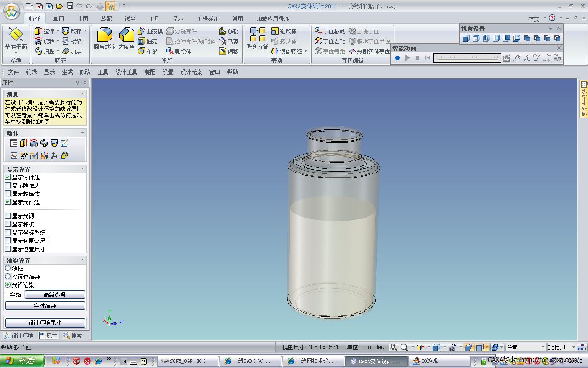Screen dimensions: 588x368
Task: Click the 阵列特征 pattern feature tool
Action: pos(257,39)
